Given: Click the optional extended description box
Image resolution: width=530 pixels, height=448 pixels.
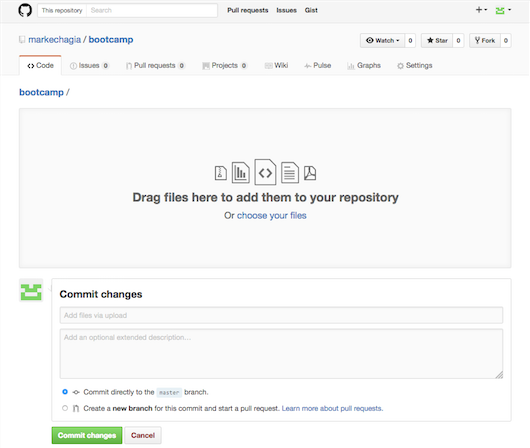Looking at the screenshot, I should [x=281, y=354].
